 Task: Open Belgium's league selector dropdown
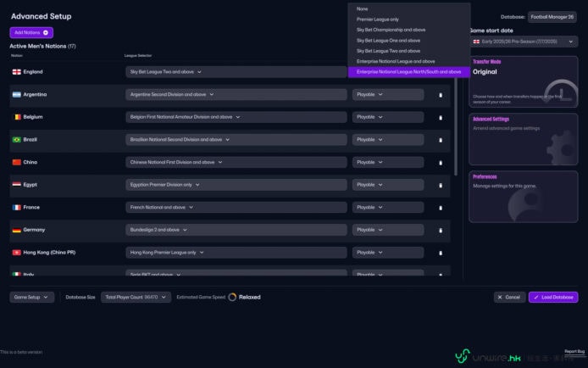(236, 117)
